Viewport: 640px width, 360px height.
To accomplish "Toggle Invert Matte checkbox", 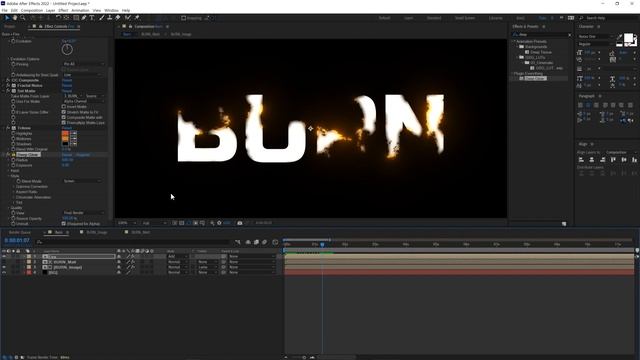I will [x=64, y=107].
